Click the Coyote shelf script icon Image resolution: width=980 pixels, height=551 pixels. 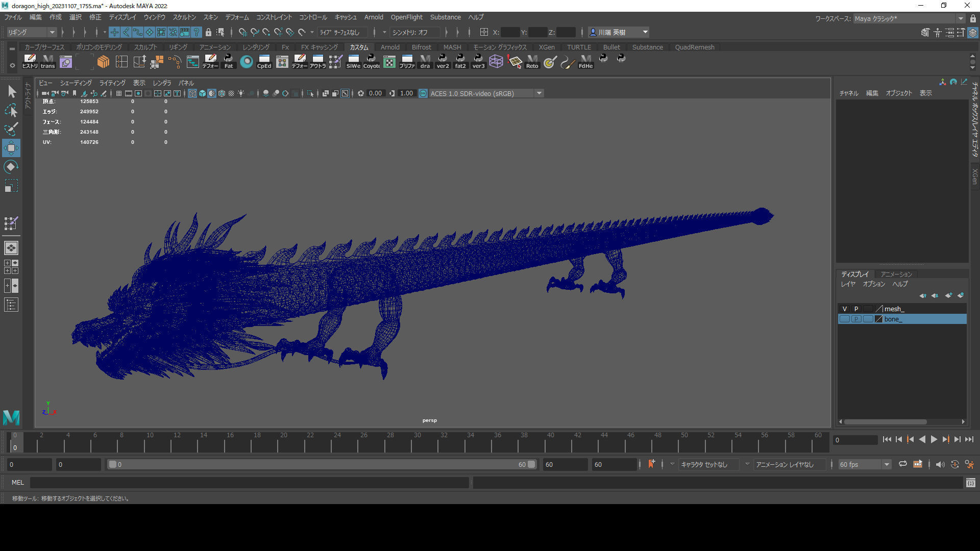point(371,62)
